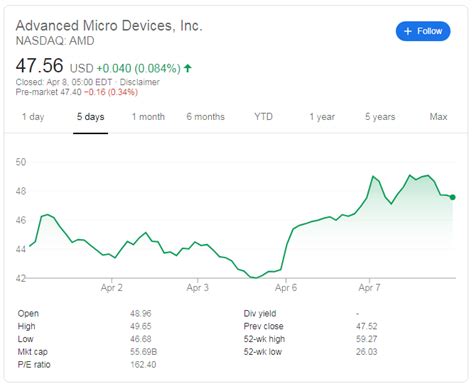Click the company name Advanced Micro Devices, Inc.
The height and width of the screenshot is (391, 474).
[x=109, y=26]
